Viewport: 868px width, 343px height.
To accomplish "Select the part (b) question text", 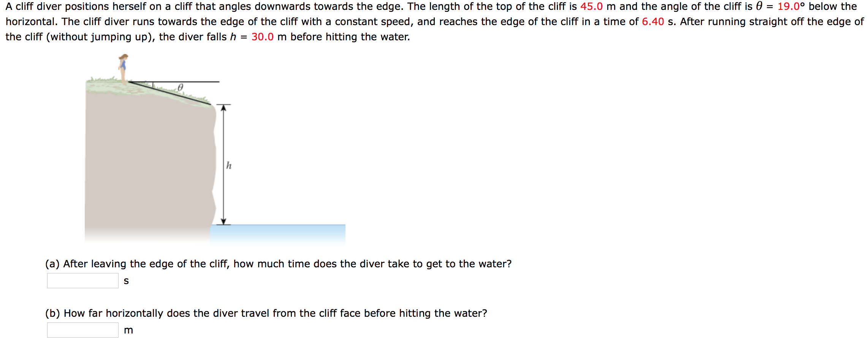I will point(266,313).
